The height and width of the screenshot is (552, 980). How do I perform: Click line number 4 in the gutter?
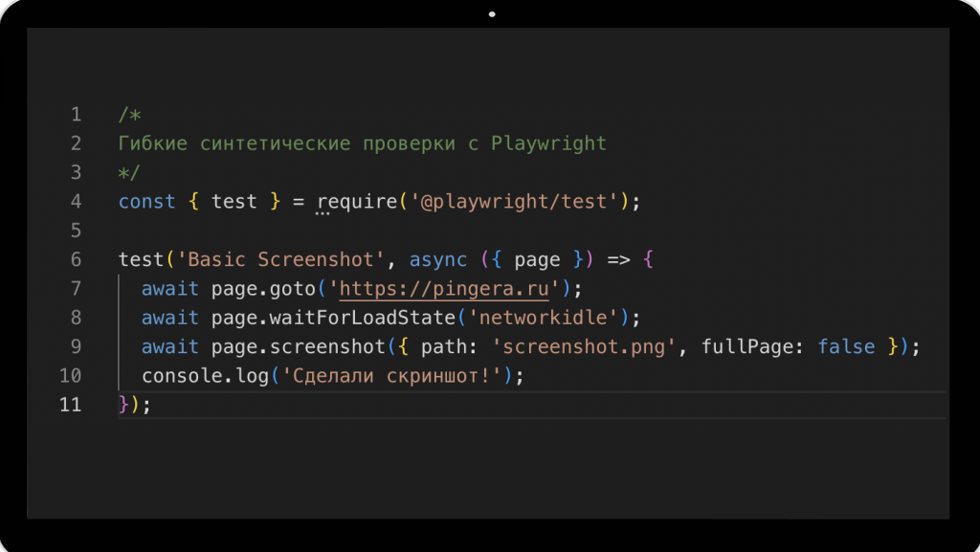coord(76,201)
